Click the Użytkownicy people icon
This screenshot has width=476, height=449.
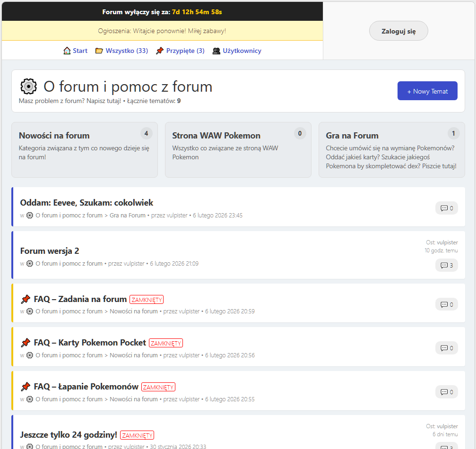[x=216, y=50]
